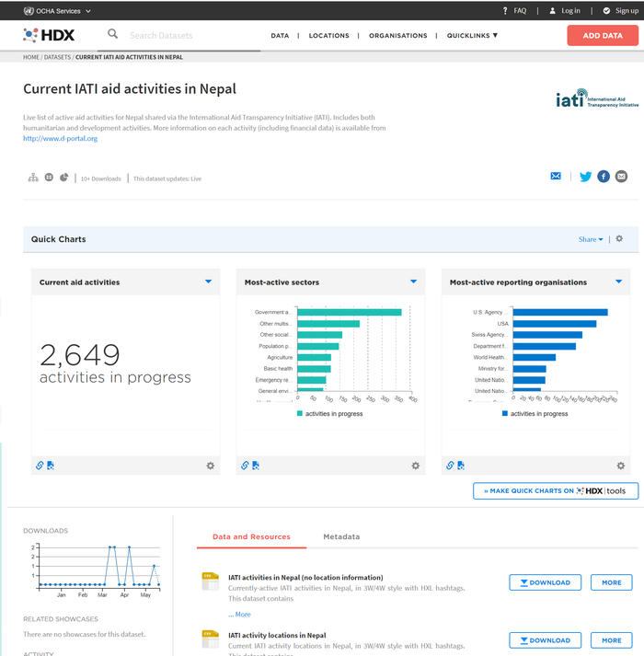Switch to the Metadata tab

(x=341, y=536)
